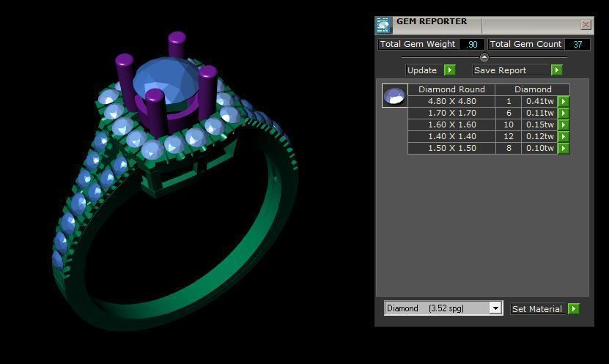Click green arrow for 0.15tw row
This screenshot has height=364, width=609.
pos(564,125)
